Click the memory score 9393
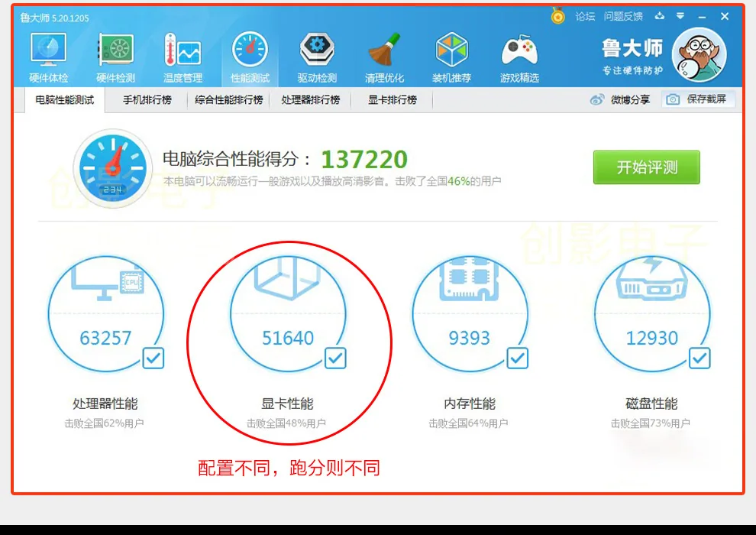Viewport: 756px width, 535px height. coord(470,338)
